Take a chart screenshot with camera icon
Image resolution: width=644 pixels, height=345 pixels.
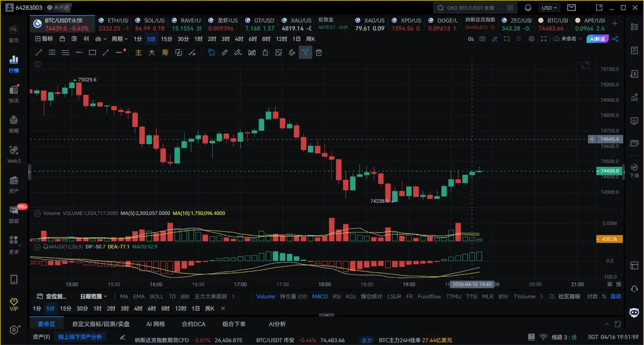(483, 39)
